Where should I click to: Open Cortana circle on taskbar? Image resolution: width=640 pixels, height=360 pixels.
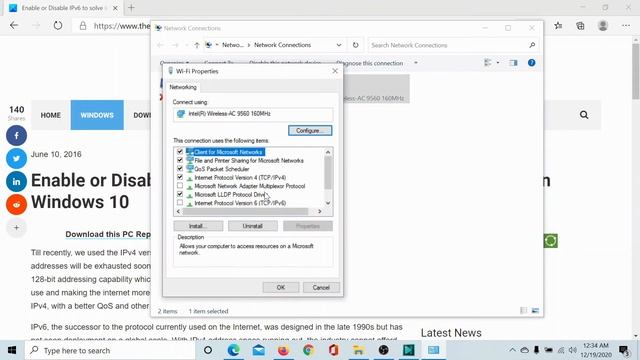click(x=208, y=350)
